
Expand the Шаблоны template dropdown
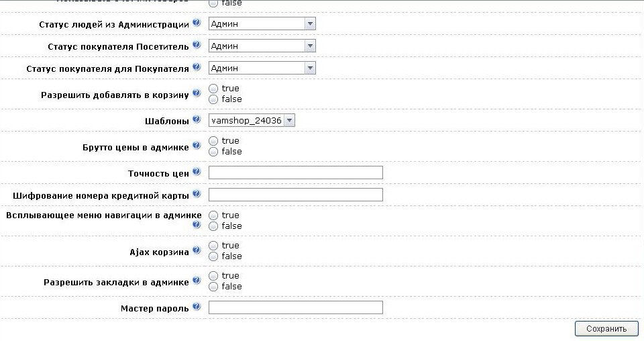(252, 120)
